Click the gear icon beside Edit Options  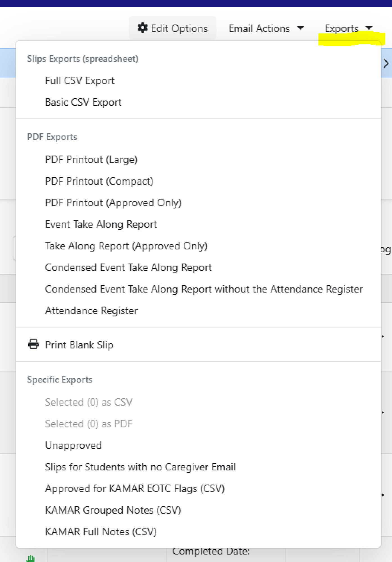(143, 28)
